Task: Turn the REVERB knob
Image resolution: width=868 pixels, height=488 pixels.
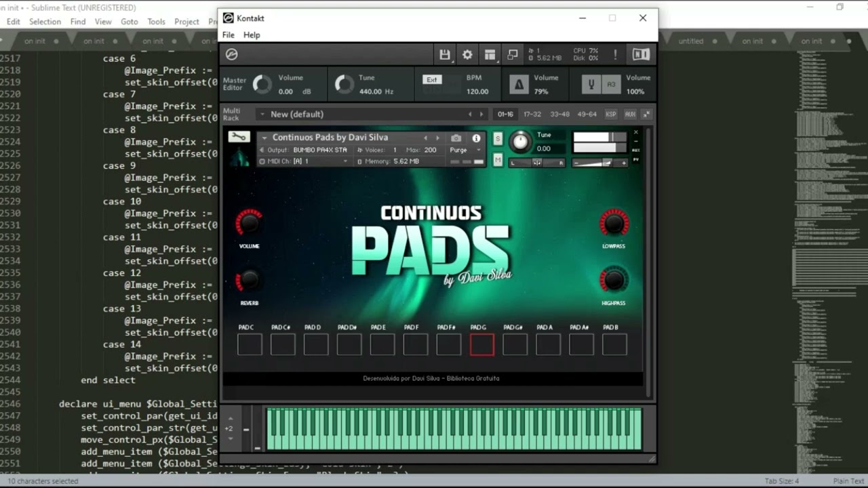Action: (x=249, y=281)
